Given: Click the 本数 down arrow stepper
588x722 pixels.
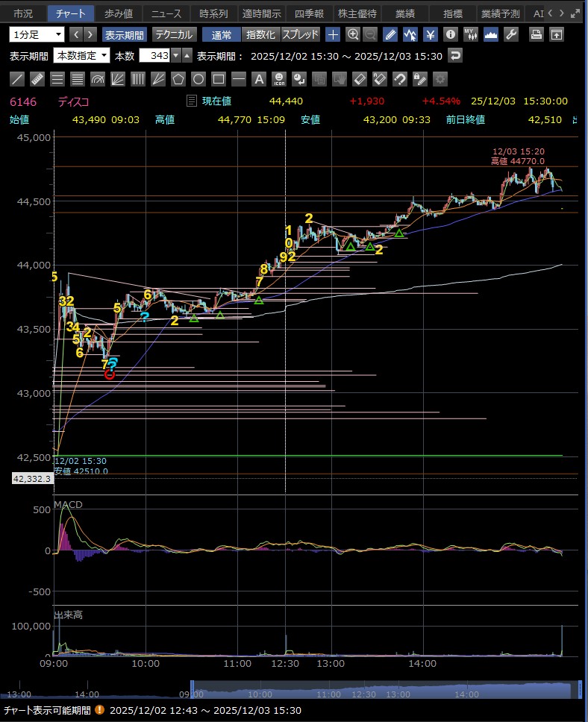Looking at the screenshot, I should pyautogui.click(x=175, y=56).
